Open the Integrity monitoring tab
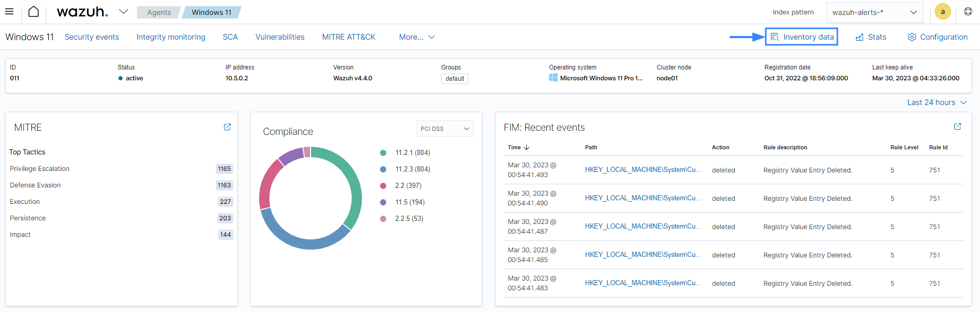 (171, 37)
